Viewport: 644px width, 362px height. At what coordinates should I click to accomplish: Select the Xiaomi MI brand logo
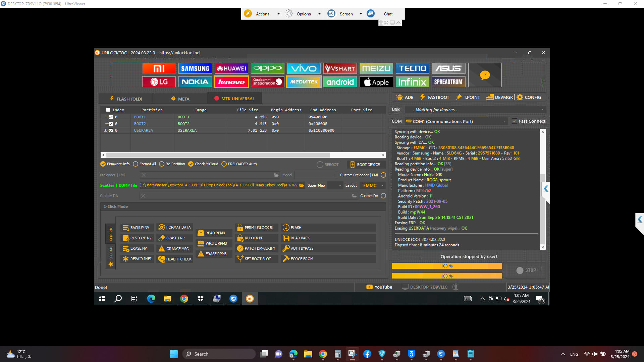pyautogui.click(x=159, y=68)
